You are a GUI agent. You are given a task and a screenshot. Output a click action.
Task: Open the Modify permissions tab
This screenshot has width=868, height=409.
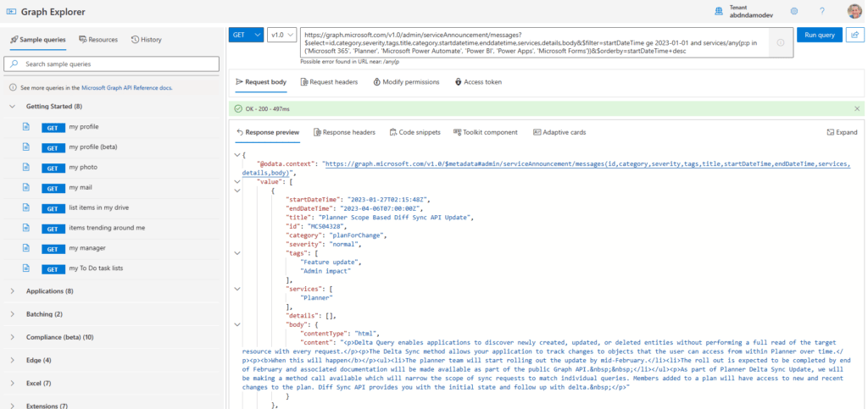(x=406, y=82)
